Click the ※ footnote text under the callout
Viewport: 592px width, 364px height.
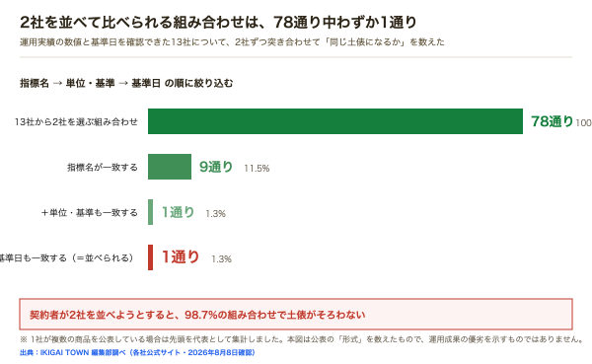[x=302, y=339]
